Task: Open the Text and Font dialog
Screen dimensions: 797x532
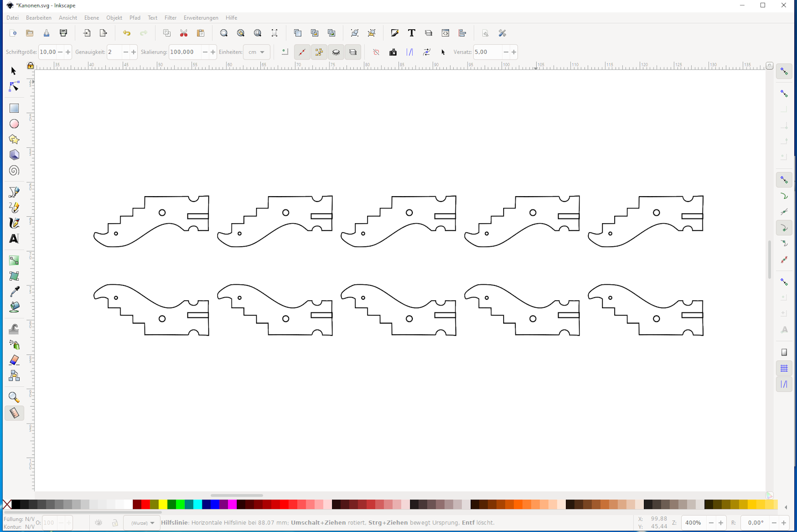Action: coord(411,33)
